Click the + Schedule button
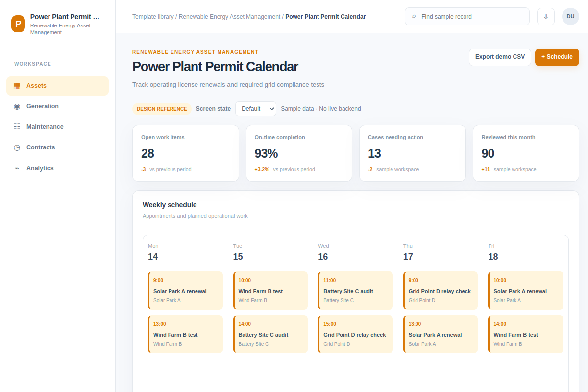Screen dimensions: 588x392 (x=557, y=57)
